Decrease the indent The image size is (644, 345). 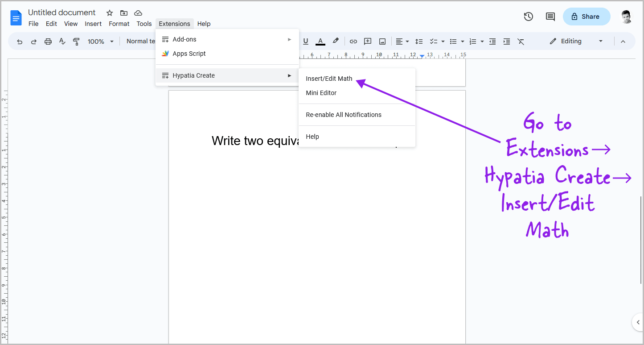(x=492, y=42)
